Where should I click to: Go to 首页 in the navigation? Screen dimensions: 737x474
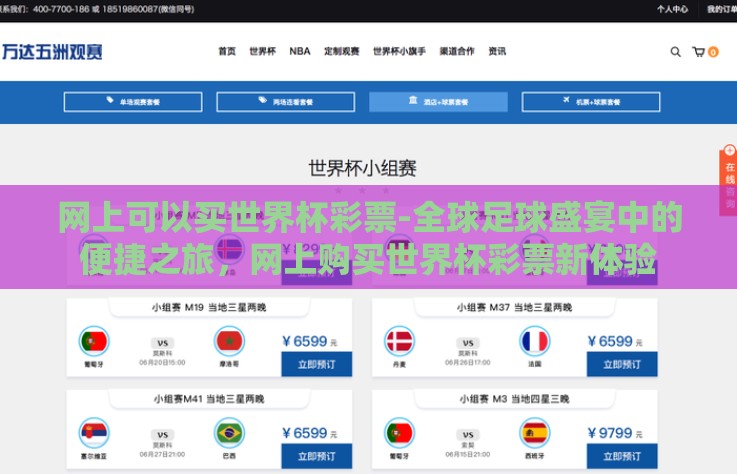point(227,51)
